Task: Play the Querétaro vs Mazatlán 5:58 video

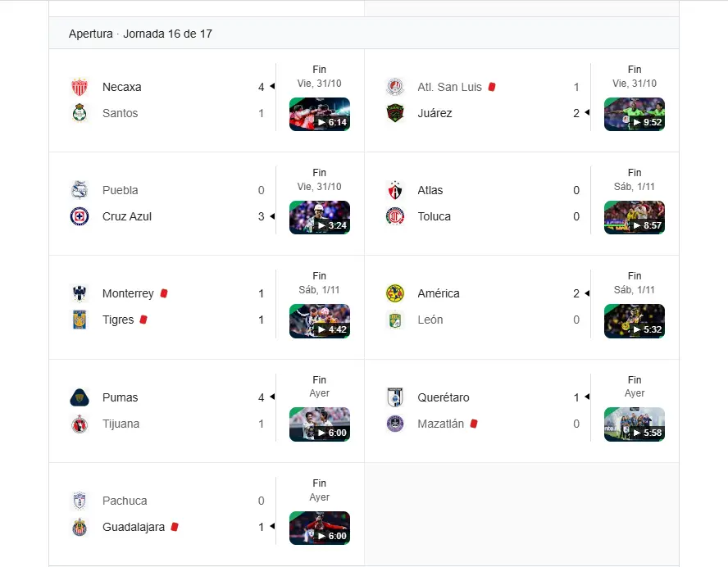Action: click(635, 424)
